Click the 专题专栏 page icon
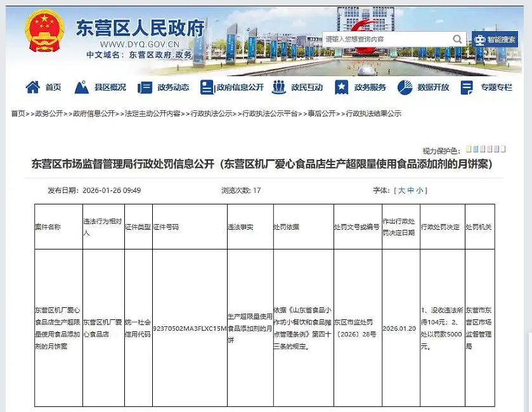Viewport: 532px width, 412px height. pos(467,87)
